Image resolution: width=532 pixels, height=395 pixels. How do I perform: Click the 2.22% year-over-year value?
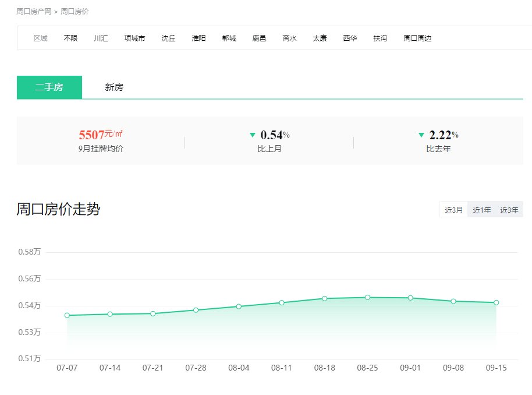[x=444, y=135]
